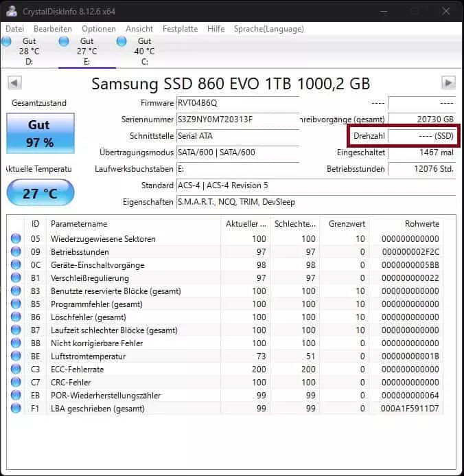Click status icon of Nicht korrigierbare Fehler row
The image size is (464, 476).
pyautogui.click(x=16, y=343)
